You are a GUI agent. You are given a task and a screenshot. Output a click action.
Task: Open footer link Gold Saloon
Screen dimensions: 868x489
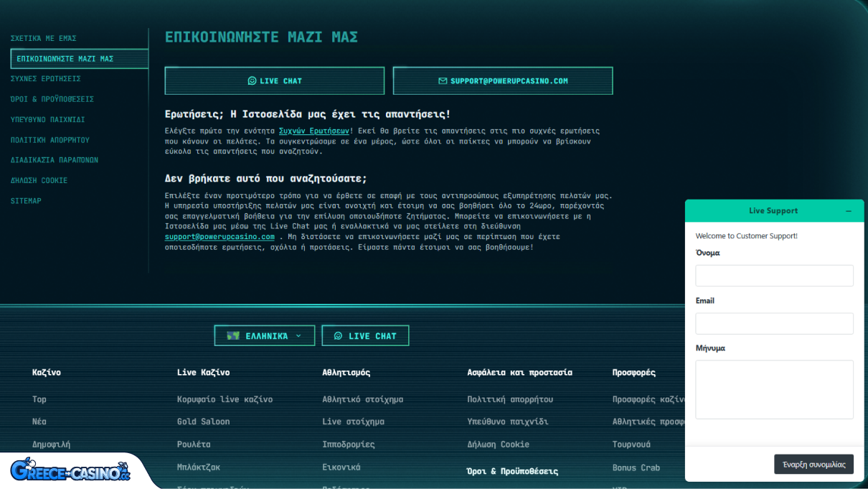[204, 422]
